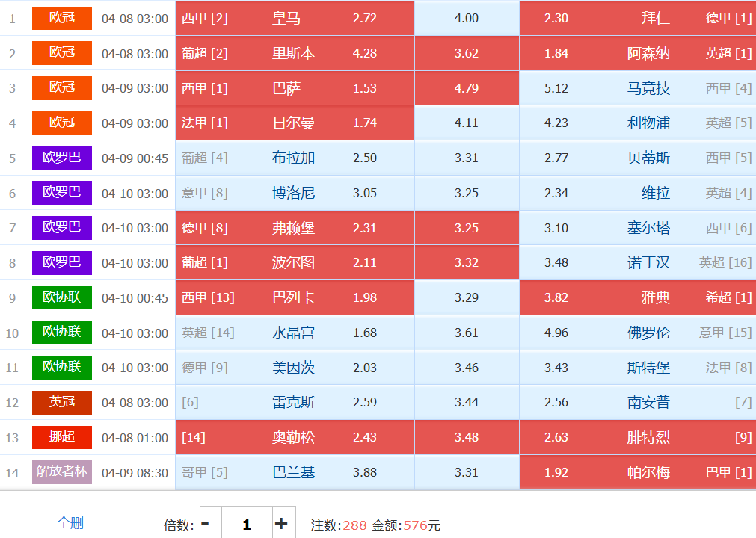Deselect 弗赖堡 home win odds 2.31
The height and width of the screenshot is (538, 756).
[x=295, y=228]
